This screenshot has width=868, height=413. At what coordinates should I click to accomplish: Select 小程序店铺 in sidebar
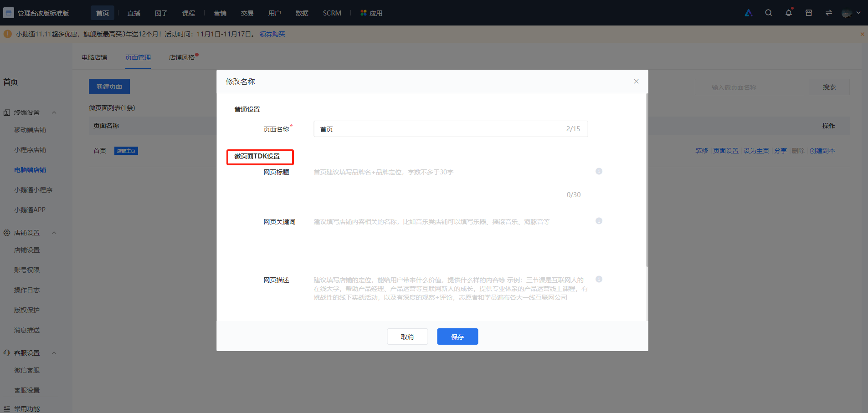tap(30, 150)
